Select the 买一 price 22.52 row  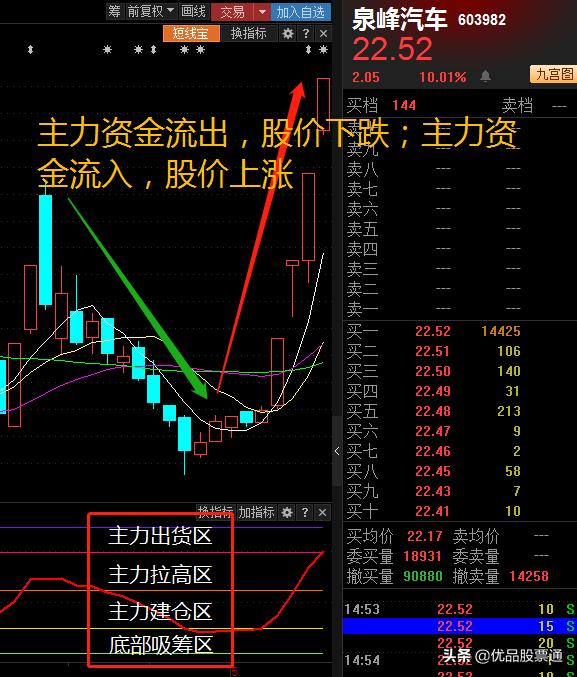(x=460, y=331)
